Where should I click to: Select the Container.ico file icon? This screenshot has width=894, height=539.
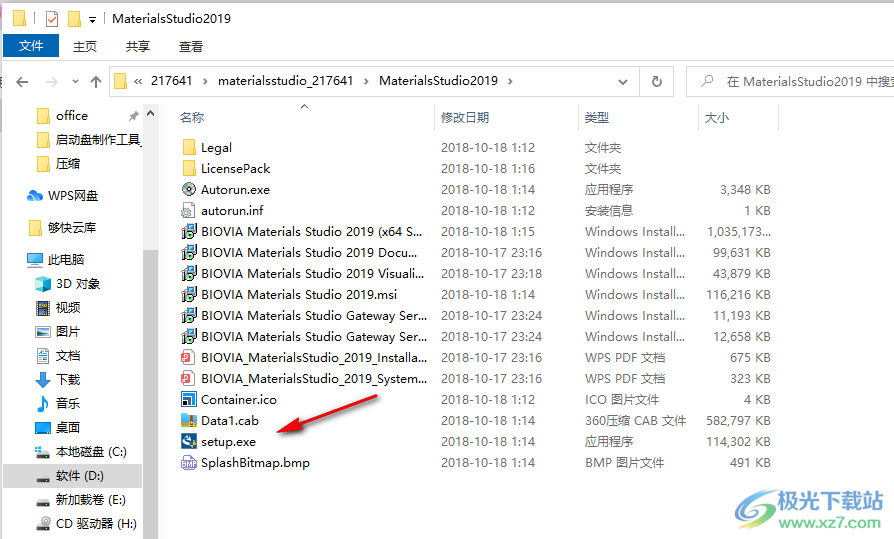pos(189,399)
